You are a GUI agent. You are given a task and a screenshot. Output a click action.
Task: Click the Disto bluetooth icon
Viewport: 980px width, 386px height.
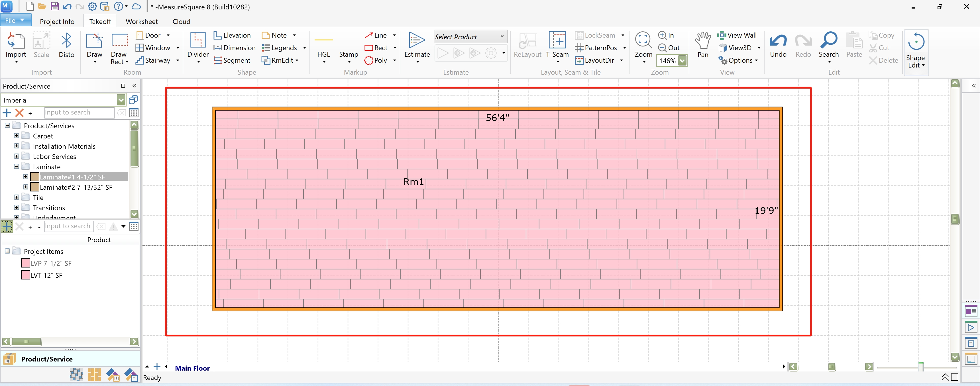tap(66, 41)
